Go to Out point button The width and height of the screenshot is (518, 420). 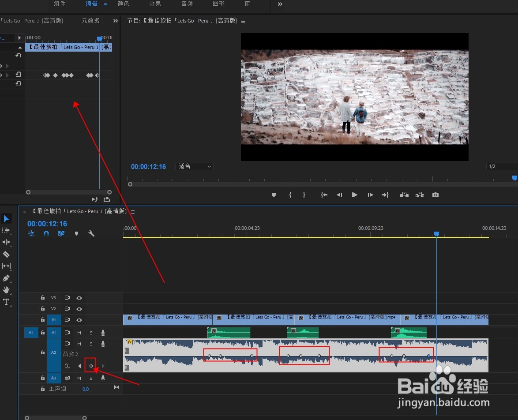click(385, 195)
